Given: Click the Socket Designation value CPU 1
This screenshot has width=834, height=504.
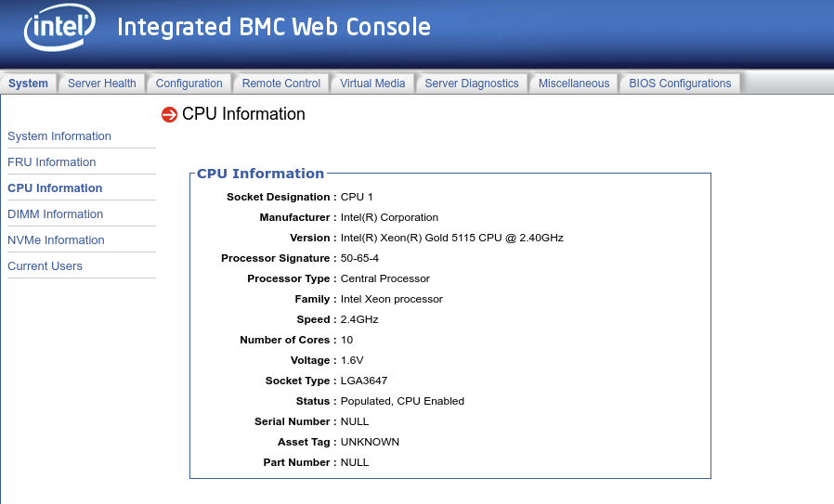Looking at the screenshot, I should pos(357,197).
